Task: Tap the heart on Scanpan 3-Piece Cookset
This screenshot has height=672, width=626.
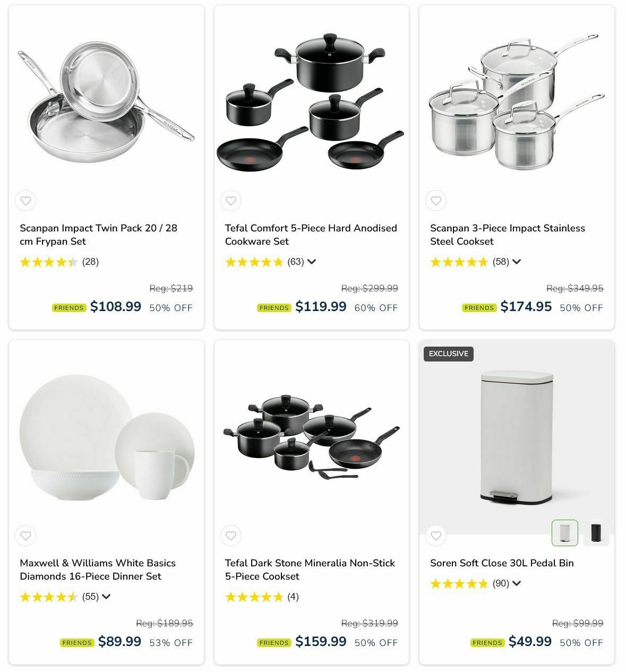Action: [436, 201]
